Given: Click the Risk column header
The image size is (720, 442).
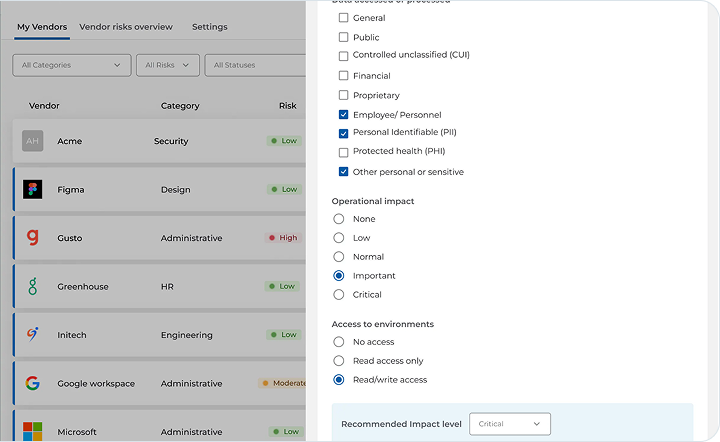Looking at the screenshot, I should tap(287, 106).
